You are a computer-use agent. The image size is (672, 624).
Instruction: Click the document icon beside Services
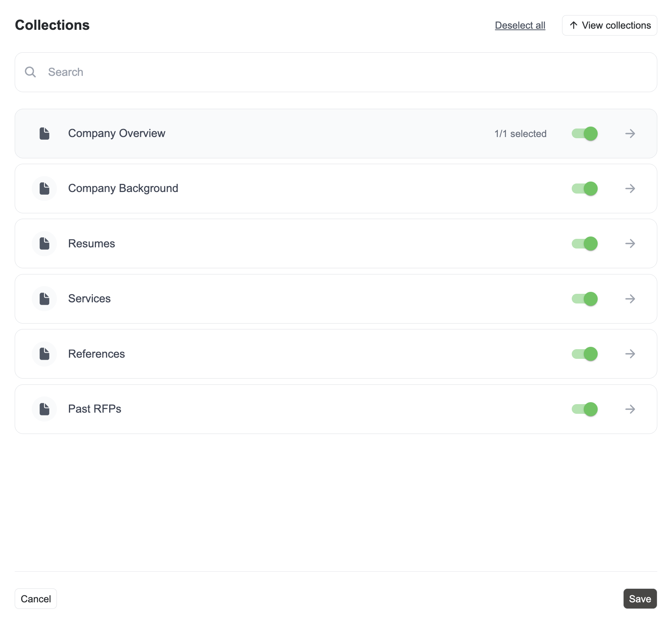[45, 299]
